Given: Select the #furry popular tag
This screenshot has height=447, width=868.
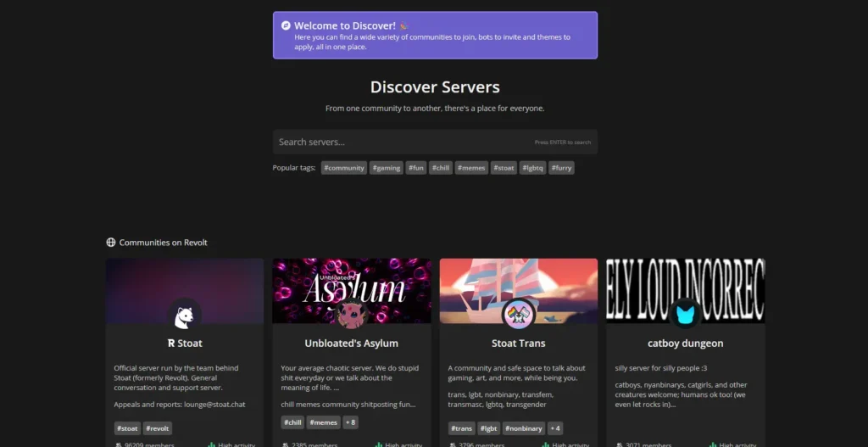Looking at the screenshot, I should pyautogui.click(x=561, y=168).
